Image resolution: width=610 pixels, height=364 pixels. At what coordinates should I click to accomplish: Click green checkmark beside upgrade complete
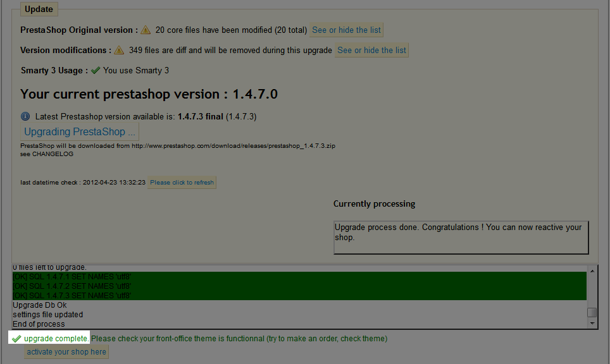click(x=16, y=339)
